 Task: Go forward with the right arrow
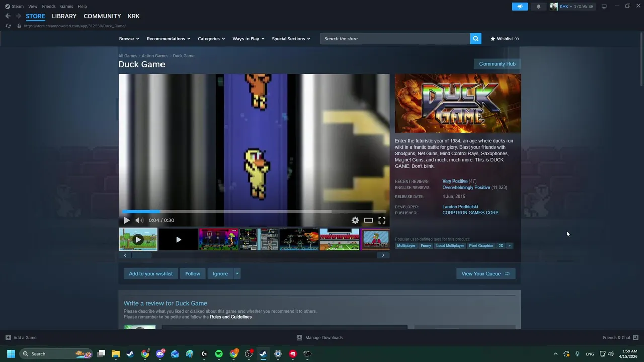tap(18, 16)
